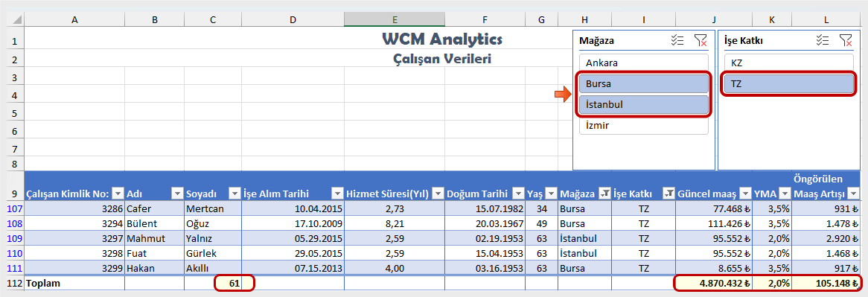Open active filter icon on Mağaza column
The height and width of the screenshot is (297, 868).
tap(606, 193)
